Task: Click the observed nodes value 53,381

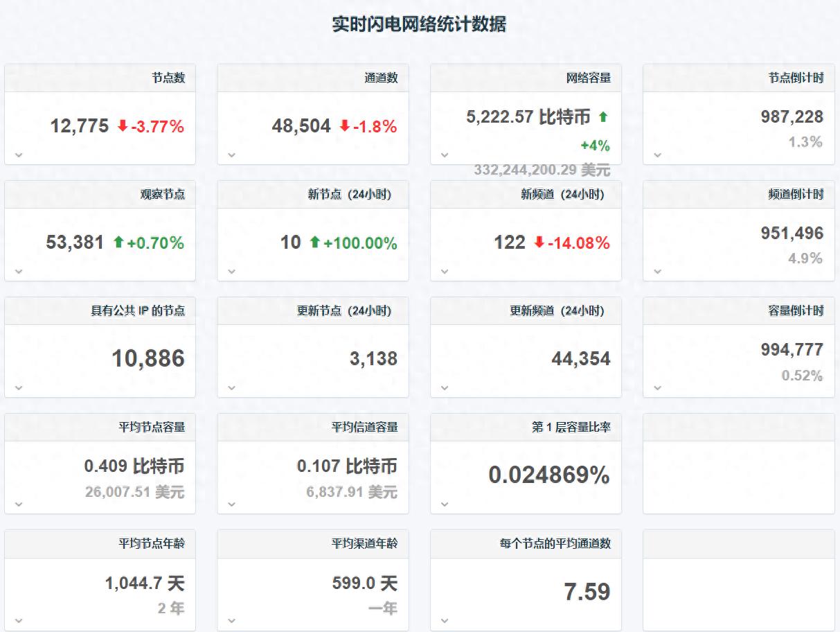Action: click(75, 243)
